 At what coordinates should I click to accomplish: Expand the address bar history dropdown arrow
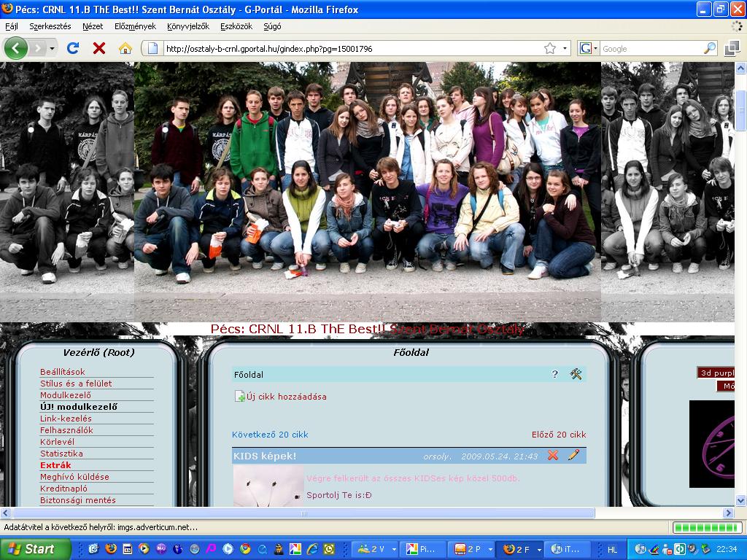click(x=565, y=48)
